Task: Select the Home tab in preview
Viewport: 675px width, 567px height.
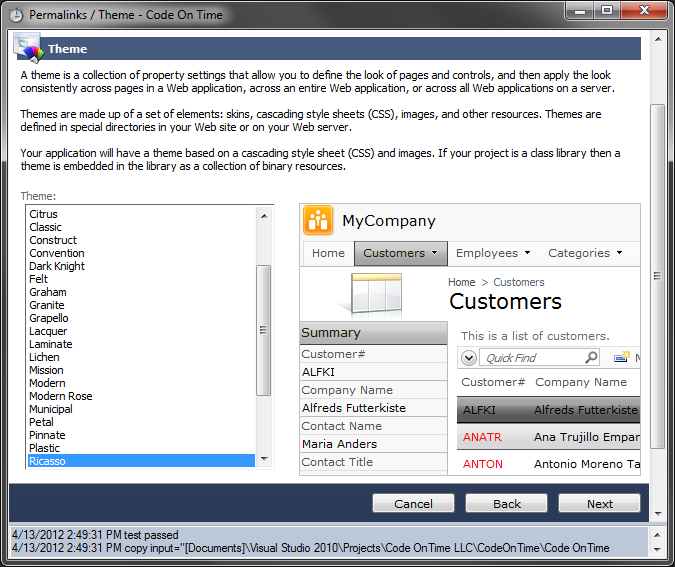Action: pos(328,253)
